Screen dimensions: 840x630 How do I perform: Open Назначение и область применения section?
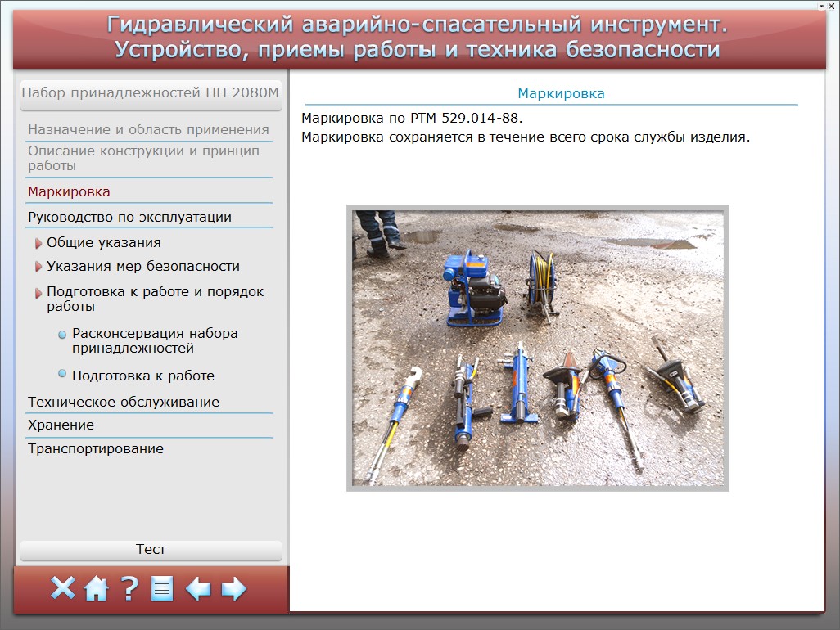pos(148,129)
